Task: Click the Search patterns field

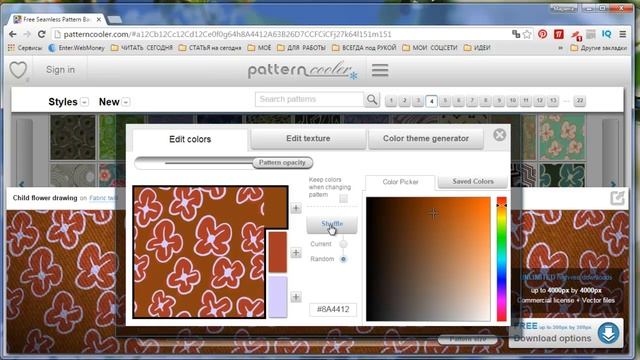Action: [309, 99]
